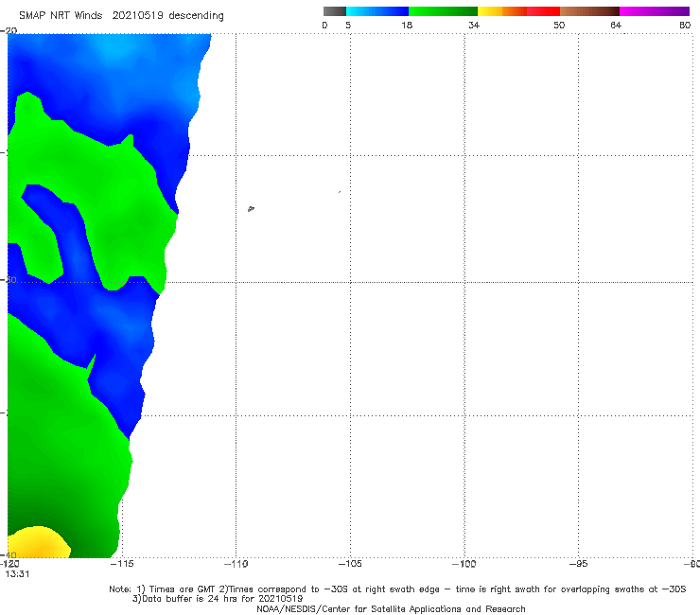Click the light cyan low-wind area at the swath top
This screenshot has width=700, height=615.
point(114,47)
